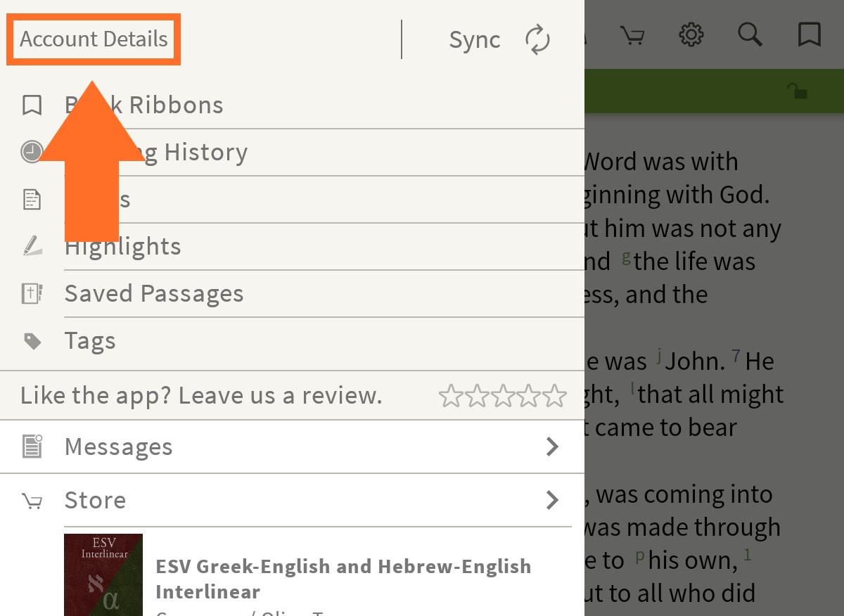Select the Highlights menu entry

click(x=123, y=247)
